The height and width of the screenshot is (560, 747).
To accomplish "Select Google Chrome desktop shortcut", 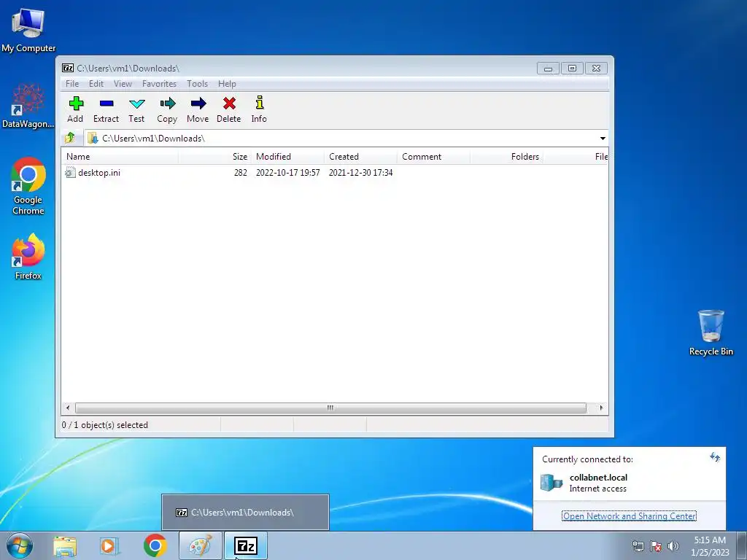I will point(28,186).
